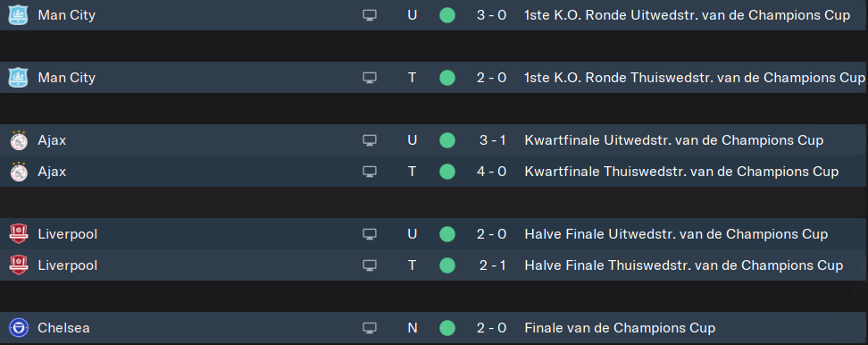The width and height of the screenshot is (868, 345).
Task: Click the Liverpool badge in the 2 - 1 row
Action: [18, 265]
